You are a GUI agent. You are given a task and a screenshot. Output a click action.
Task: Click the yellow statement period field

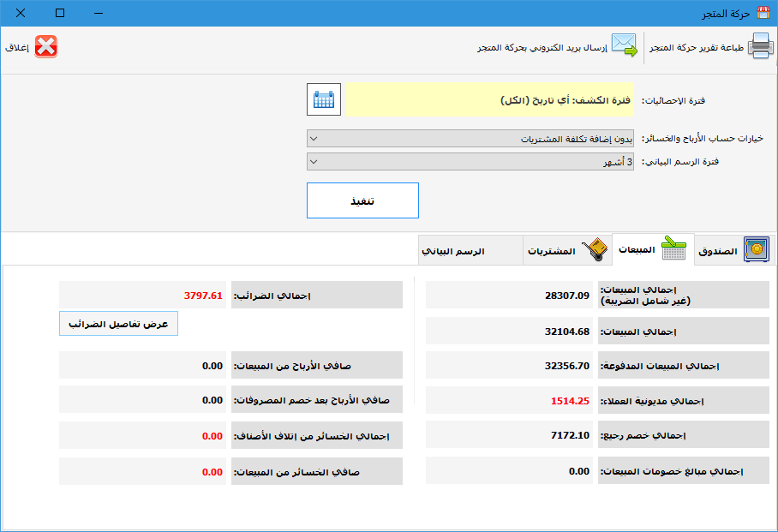coord(489,100)
